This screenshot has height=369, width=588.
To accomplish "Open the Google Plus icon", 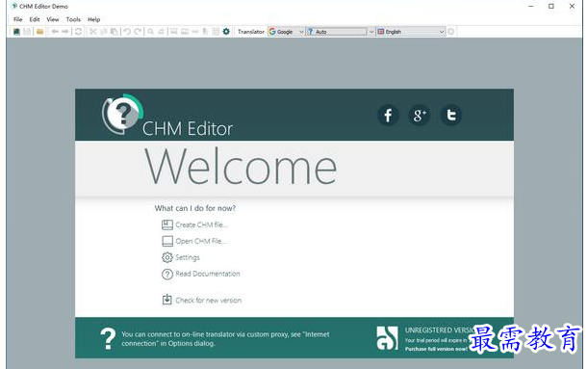I will [420, 116].
